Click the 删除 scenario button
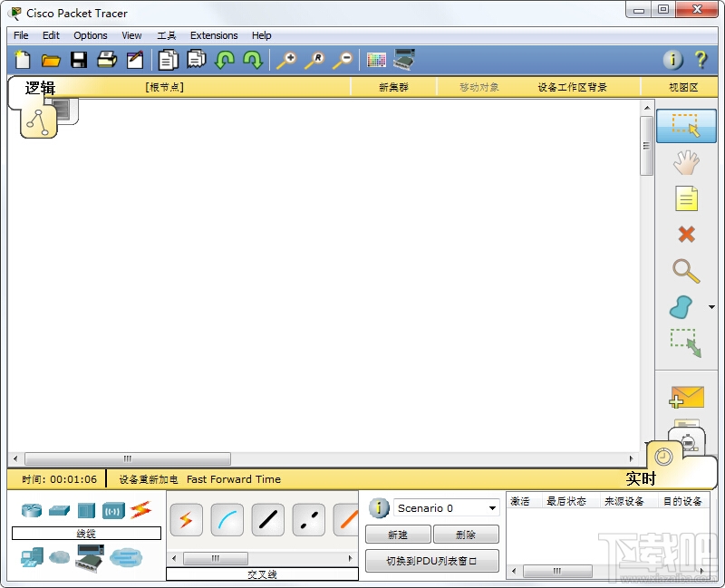The width and height of the screenshot is (725, 588). pos(466,535)
